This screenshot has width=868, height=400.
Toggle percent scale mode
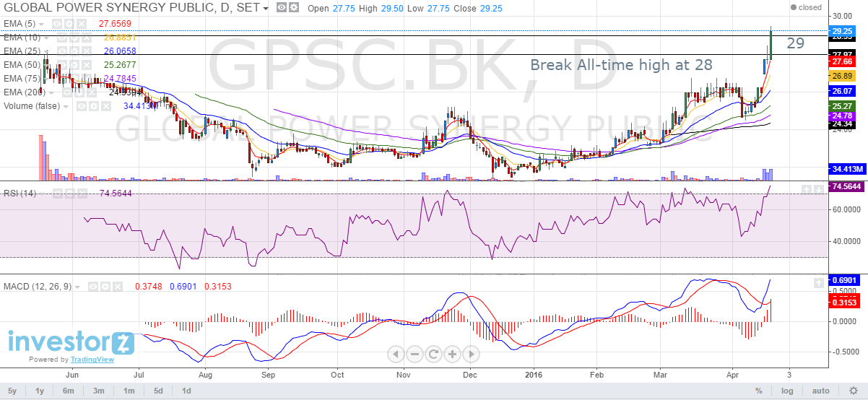(759, 391)
